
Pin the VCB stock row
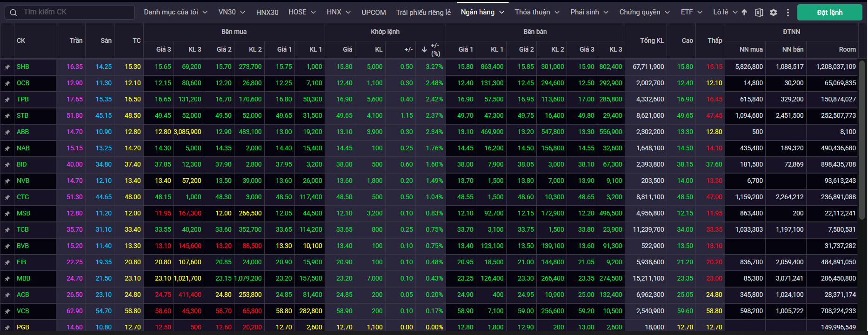coord(7,311)
